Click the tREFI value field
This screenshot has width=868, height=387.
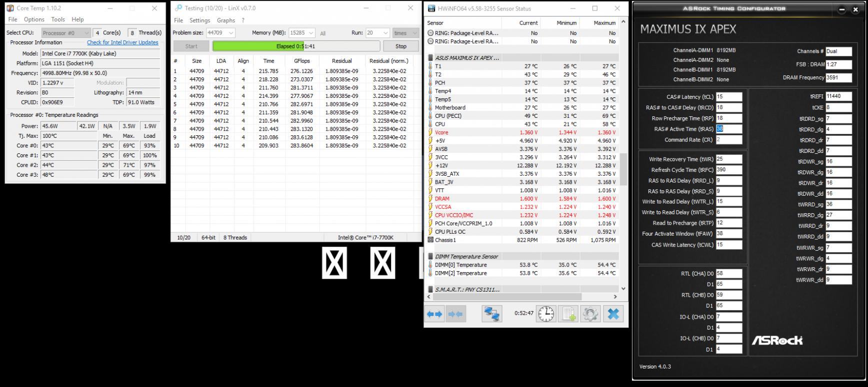click(838, 96)
